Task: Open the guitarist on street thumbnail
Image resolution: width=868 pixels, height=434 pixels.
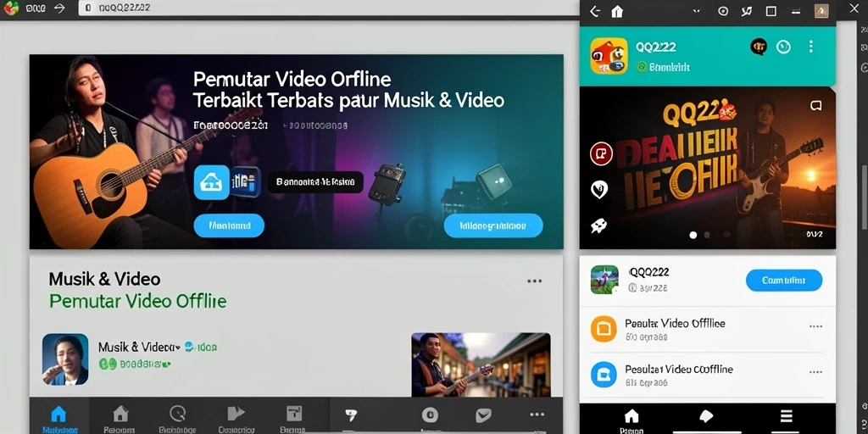Action: pos(481,364)
